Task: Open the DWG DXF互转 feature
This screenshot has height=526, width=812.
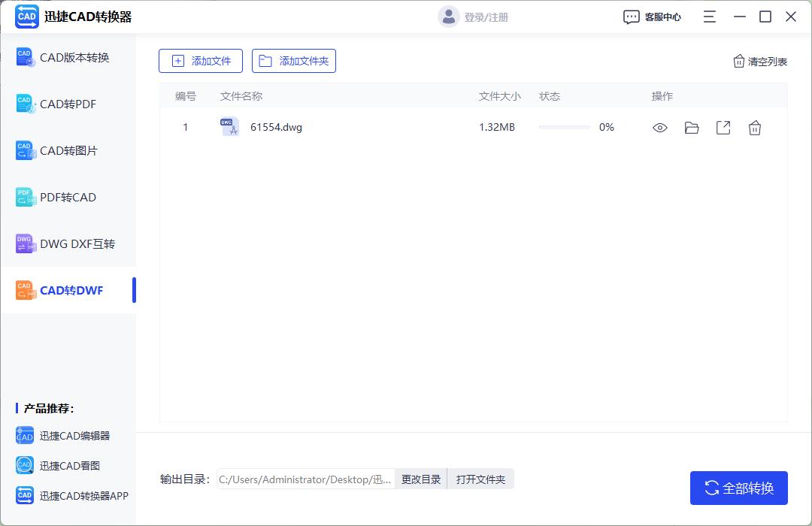Action: (x=68, y=243)
